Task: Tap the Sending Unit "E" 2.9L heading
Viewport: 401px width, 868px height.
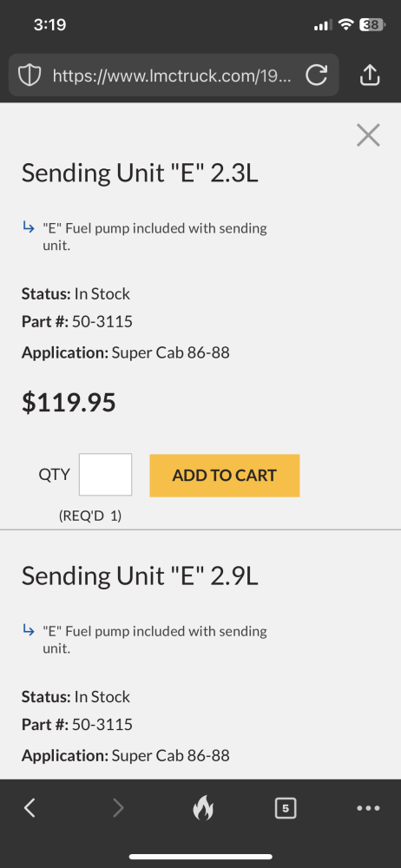Action: 140,577
